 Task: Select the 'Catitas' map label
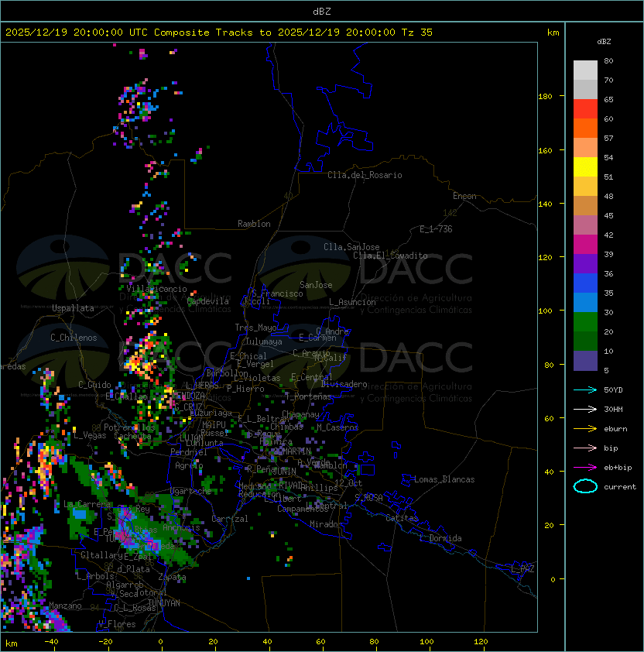pos(402,518)
